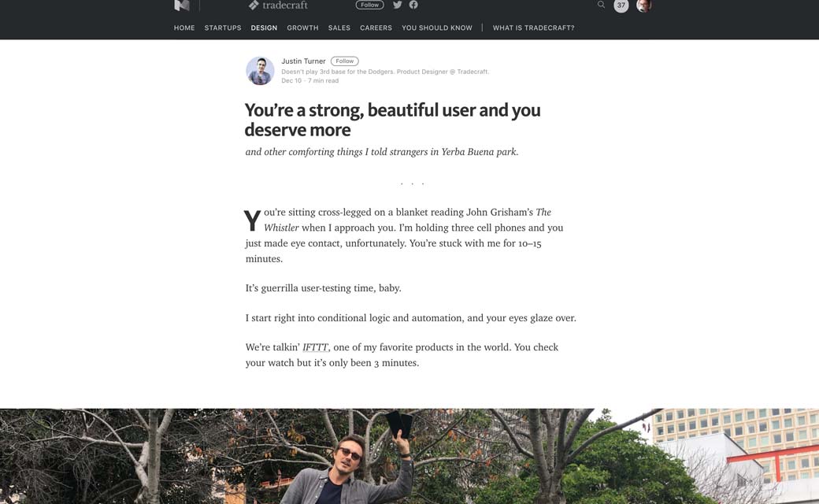Open the user profile avatar menu

(643, 6)
